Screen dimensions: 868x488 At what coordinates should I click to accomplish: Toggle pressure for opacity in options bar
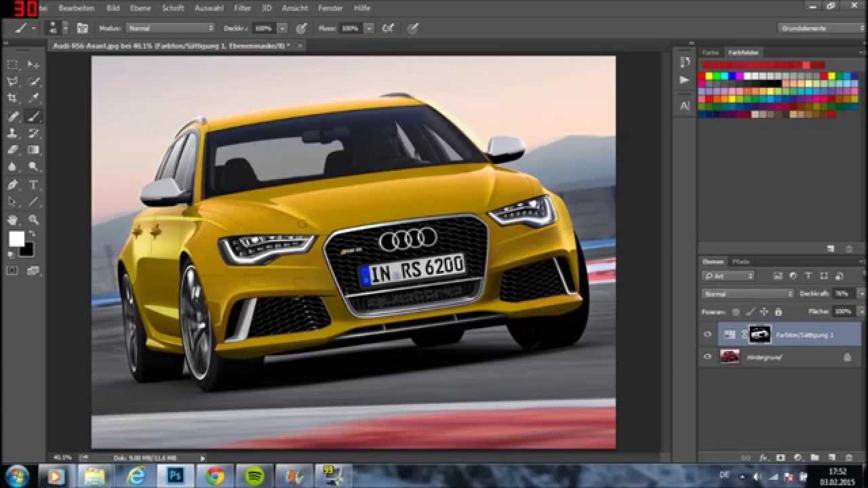tap(301, 28)
